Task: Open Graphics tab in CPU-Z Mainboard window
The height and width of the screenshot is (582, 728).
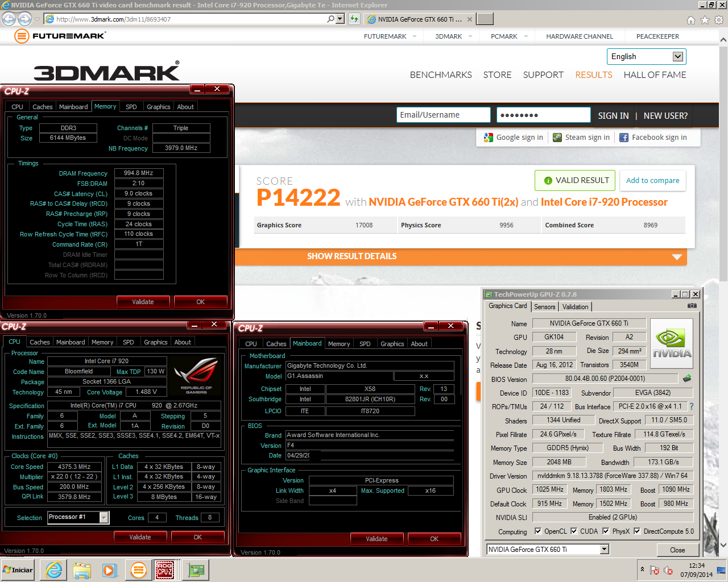Action: coord(392,344)
